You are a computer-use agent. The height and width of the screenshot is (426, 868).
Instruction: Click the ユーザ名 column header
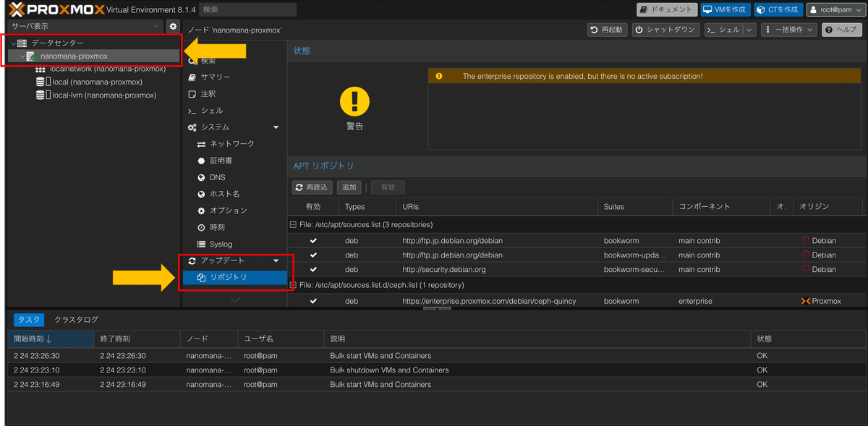[x=281, y=339]
